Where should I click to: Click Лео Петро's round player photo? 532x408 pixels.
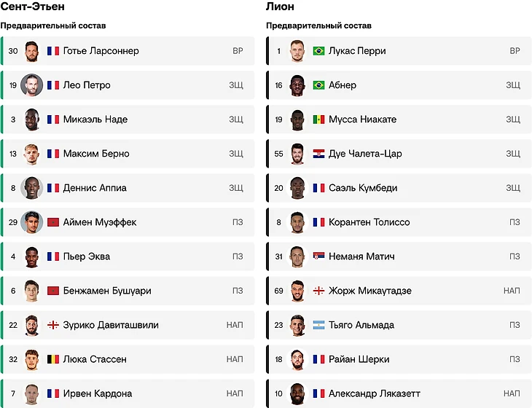pos(31,85)
